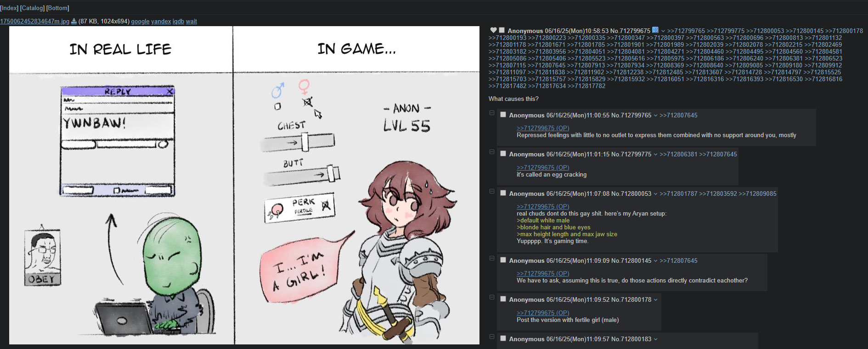Click the wait image search link
The width and height of the screenshot is (868, 349).
(x=191, y=22)
